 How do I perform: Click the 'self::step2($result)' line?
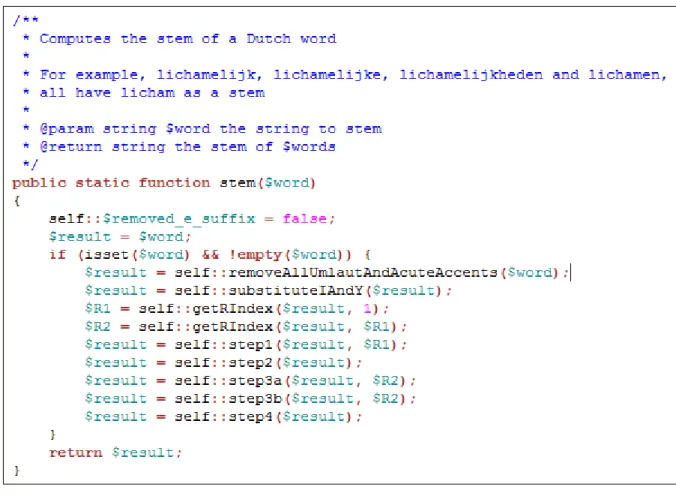pos(223,363)
